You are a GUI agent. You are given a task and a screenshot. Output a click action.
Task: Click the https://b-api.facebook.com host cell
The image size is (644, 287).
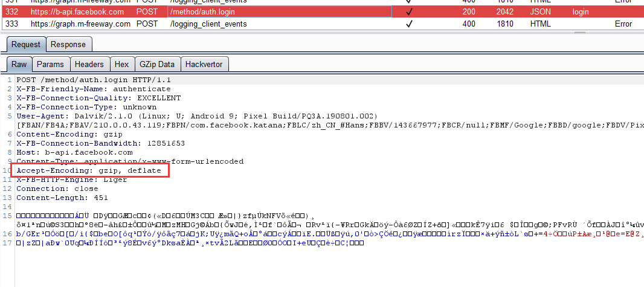pos(77,12)
